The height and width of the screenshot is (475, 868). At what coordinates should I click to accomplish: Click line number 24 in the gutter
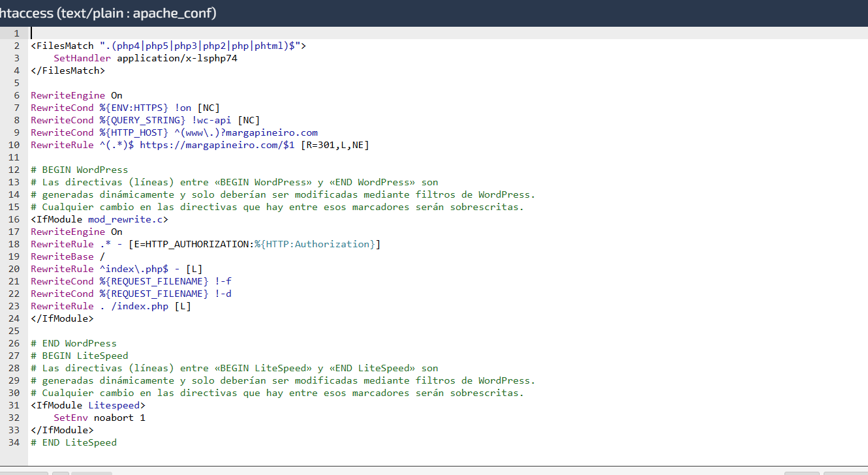click(x=16, y=318)
